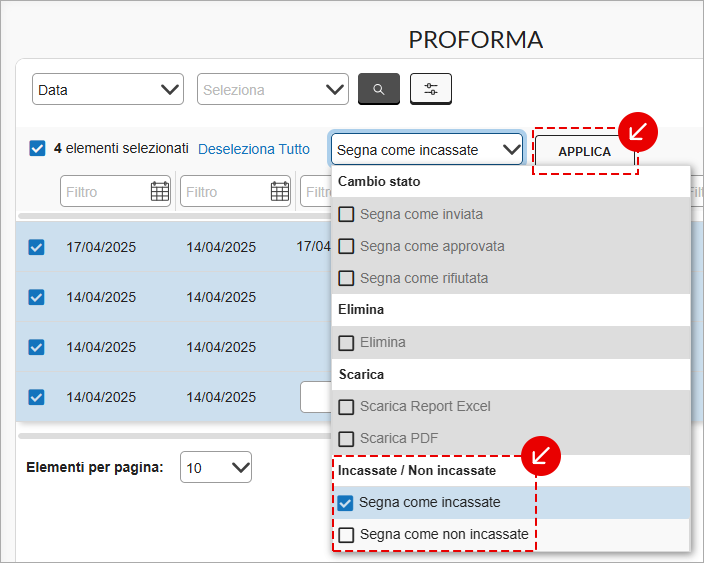Viewport: 704px width, 563px height.
Task: Click the PROFORMA page title
Action: (475, 40)
